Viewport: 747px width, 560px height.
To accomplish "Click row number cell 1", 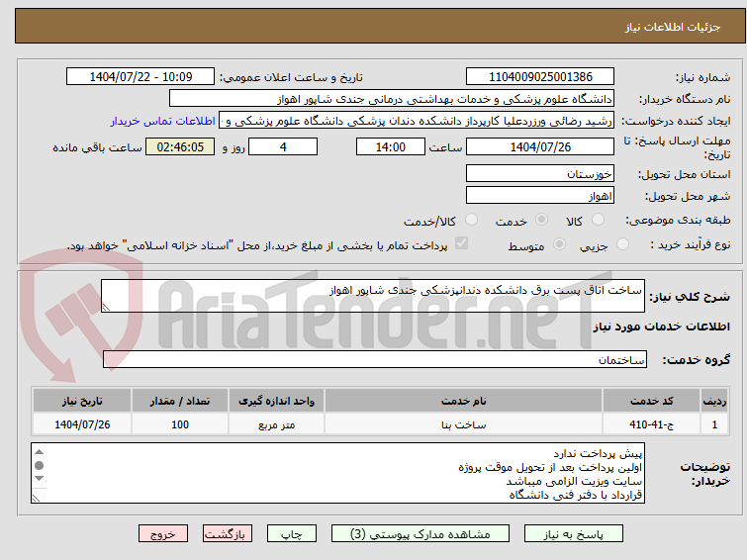I will click(714, 424).
